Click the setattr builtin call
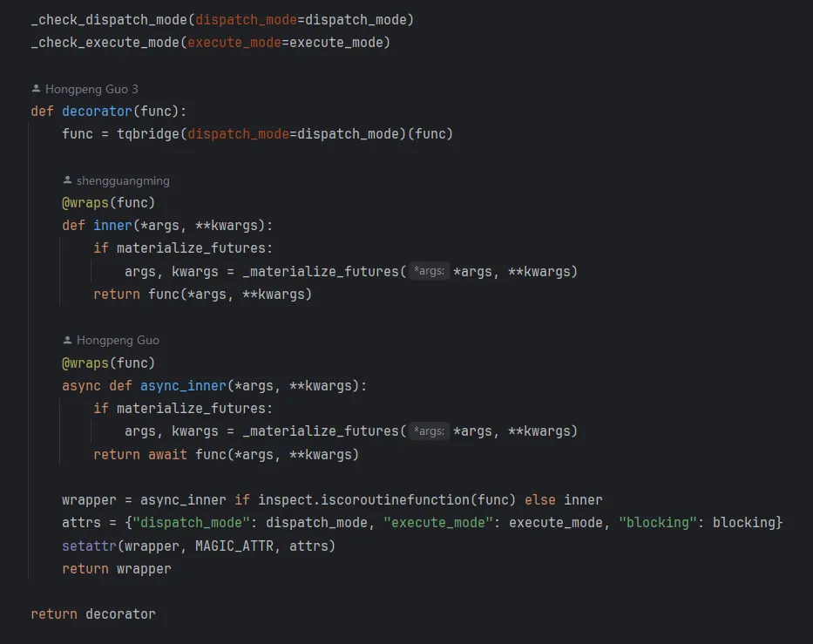 click(89, 546)
